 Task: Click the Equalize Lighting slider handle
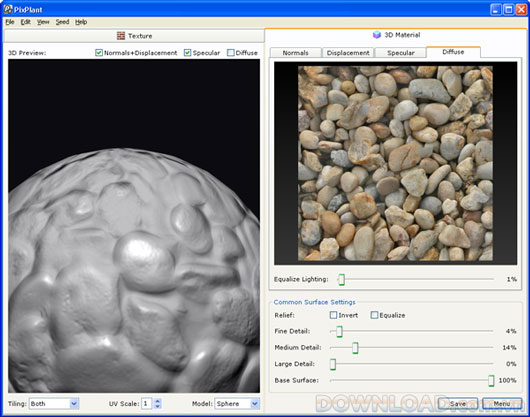click(x=341, y=279)
